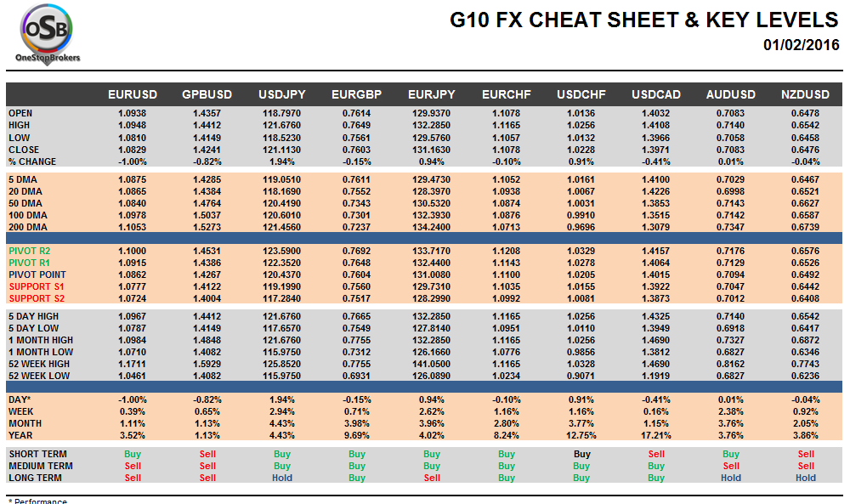The image size is (850, 504).
Task: Click the NZDUSD column header
Action: [805, 94]
